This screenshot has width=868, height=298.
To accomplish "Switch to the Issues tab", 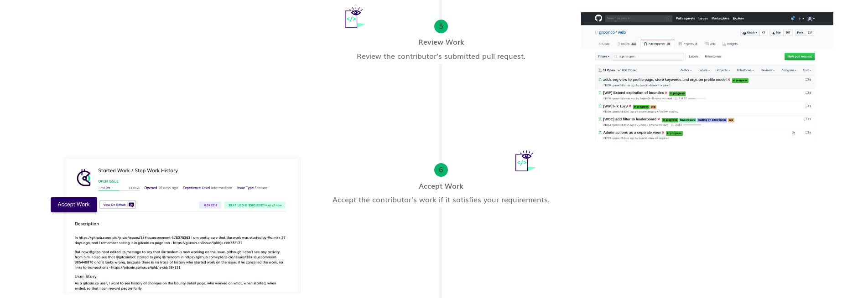I will (626, 44).
